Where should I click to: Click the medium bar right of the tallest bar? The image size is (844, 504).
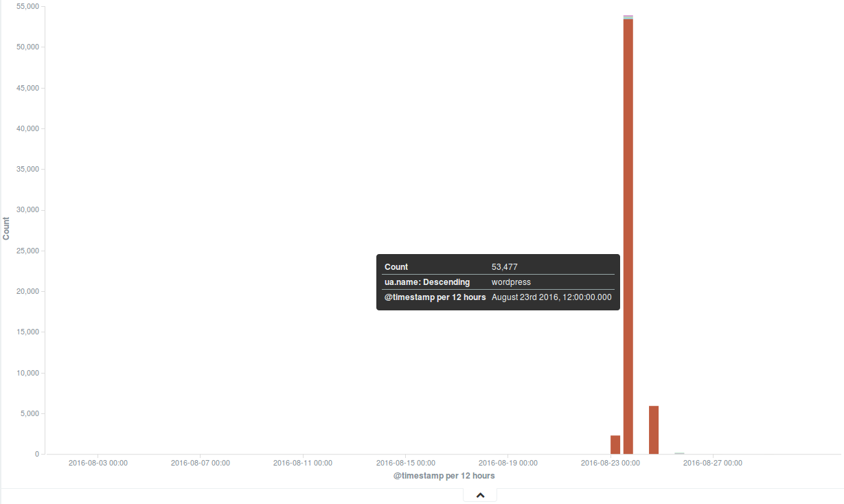(654, 430)
